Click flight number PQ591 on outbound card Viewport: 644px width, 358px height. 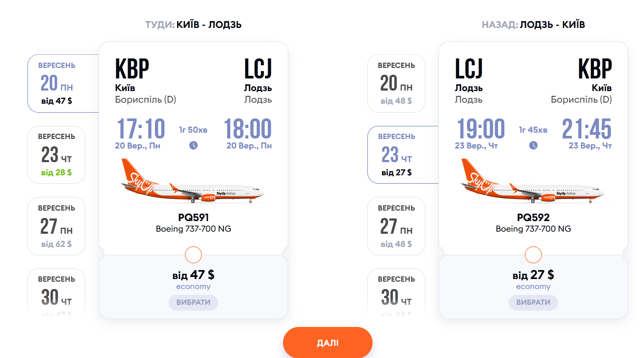pos(193,217)
